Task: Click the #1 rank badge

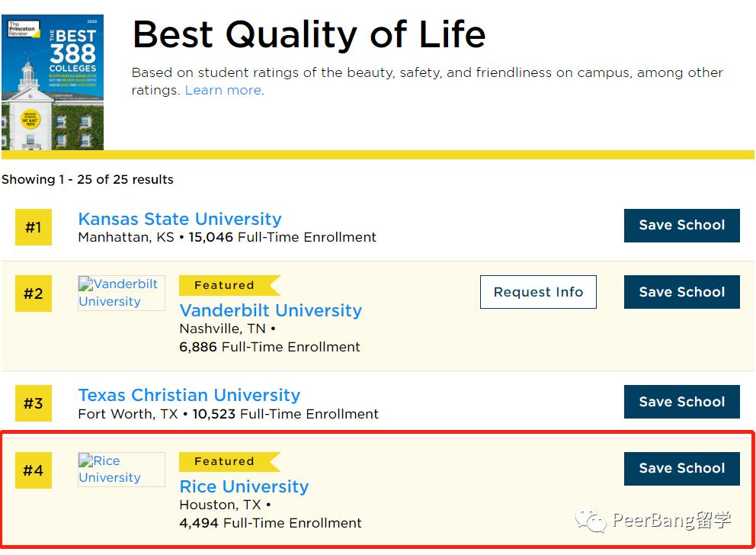Action: tap(34, 227)
